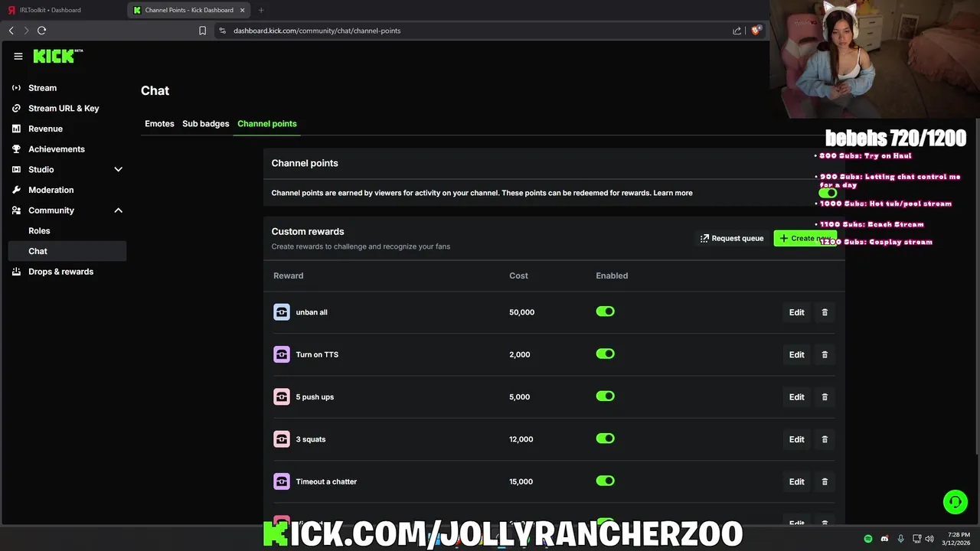Click the microphone tray icon
The height and width of the screenshot is (551, 980).
900,539
